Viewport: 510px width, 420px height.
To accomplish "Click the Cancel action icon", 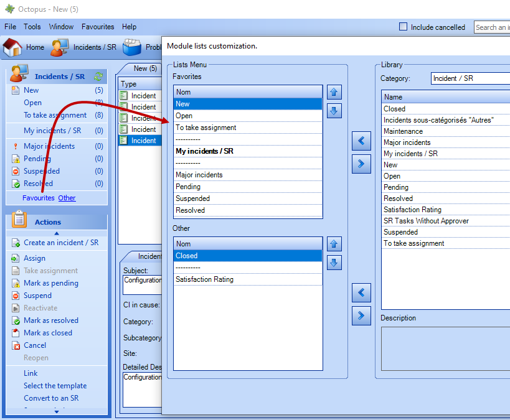I will click(16, 345).
